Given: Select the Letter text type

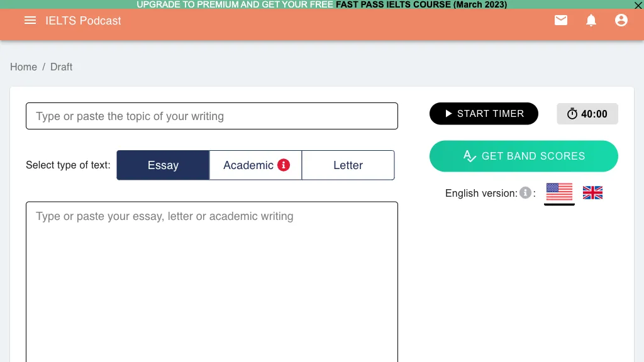Looking at the screenshot, I should pos(348,165).
